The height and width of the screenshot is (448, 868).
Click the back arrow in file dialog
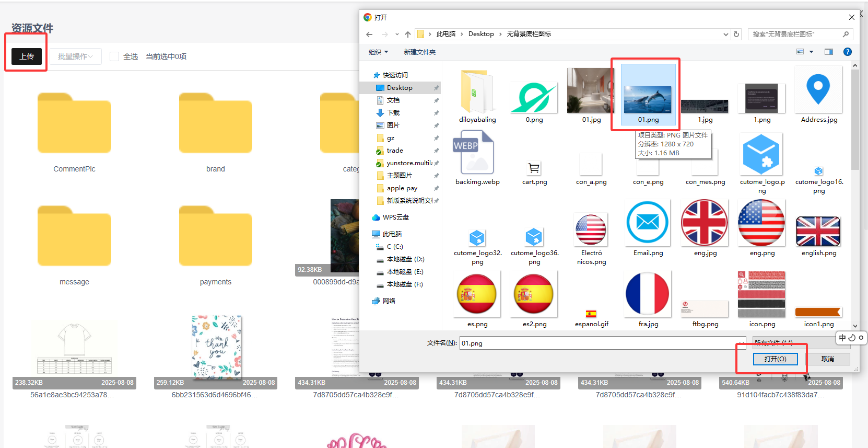click(x=369, y=35)
